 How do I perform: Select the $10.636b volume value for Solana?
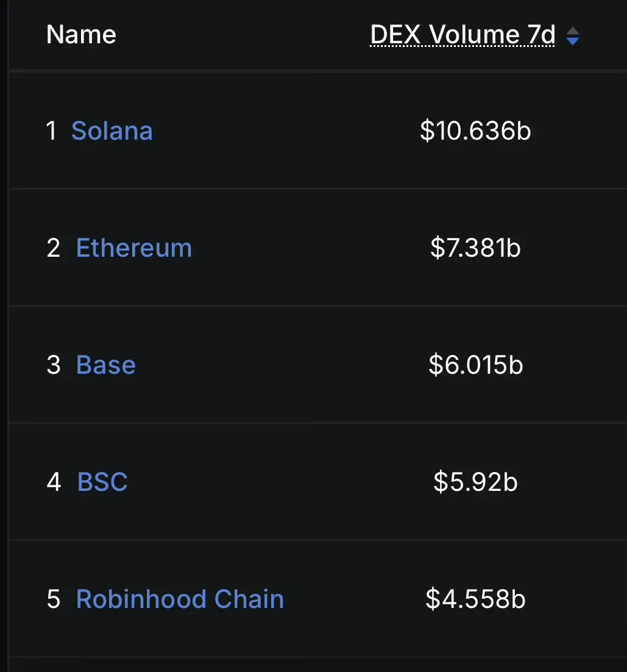(x=475, y=130)
